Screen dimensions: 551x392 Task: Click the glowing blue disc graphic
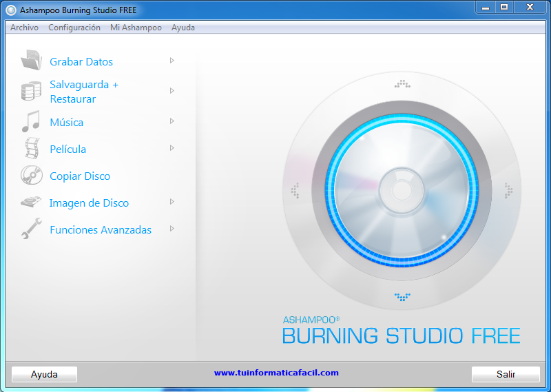click(x=402, y=190)
